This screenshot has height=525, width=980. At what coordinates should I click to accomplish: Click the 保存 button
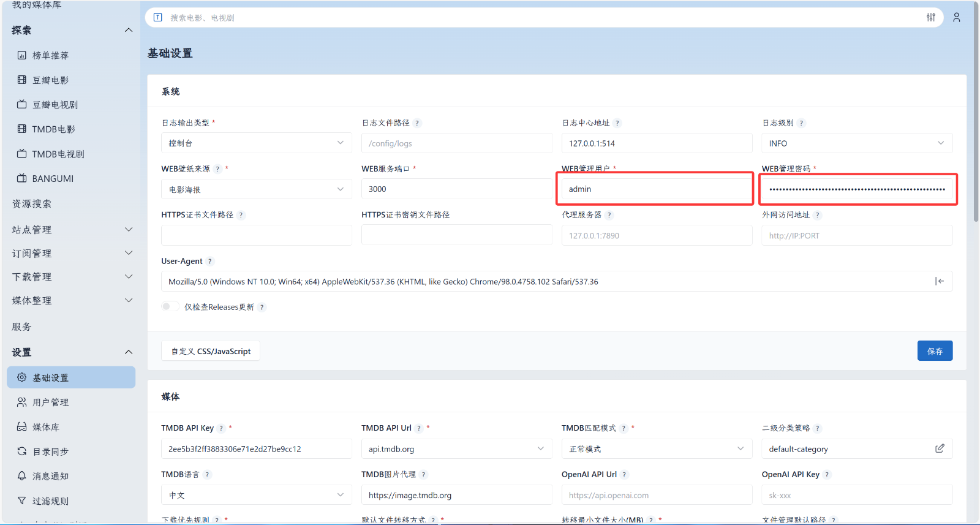(934, 351)
